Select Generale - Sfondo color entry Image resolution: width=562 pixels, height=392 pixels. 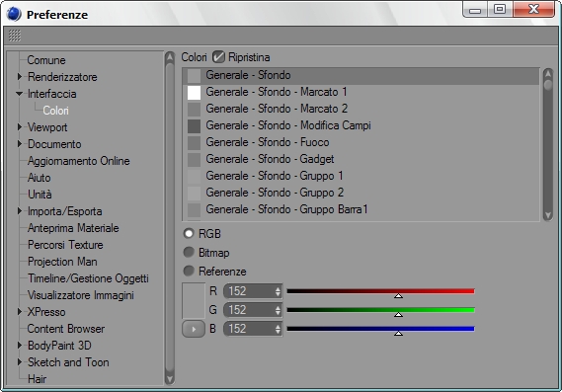(x=361, y=75)
